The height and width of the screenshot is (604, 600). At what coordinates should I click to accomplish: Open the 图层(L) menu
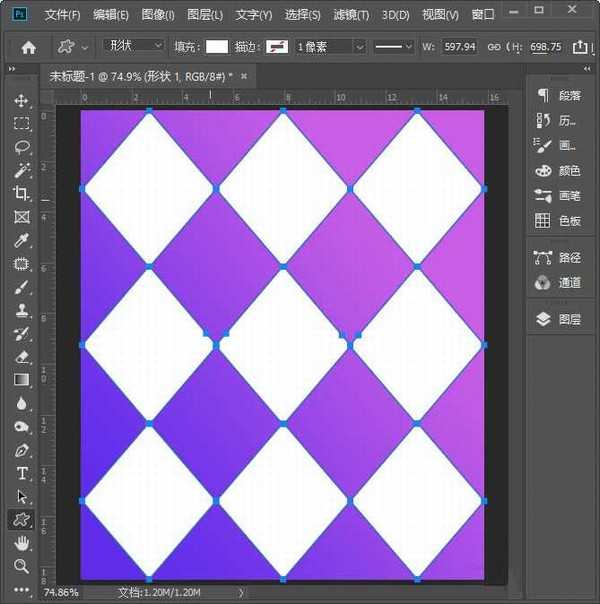click(205, 15)
